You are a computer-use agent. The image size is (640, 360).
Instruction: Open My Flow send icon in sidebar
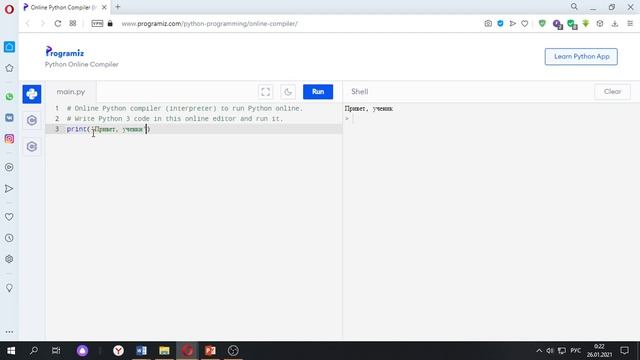coord(9,189)
